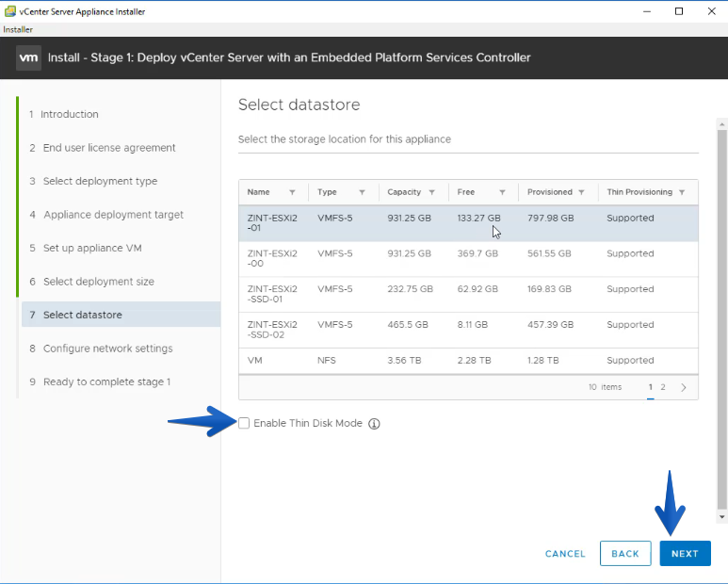Maximize the installer window
The height and width of the screenshot is (584, 728).
(679, 11)
